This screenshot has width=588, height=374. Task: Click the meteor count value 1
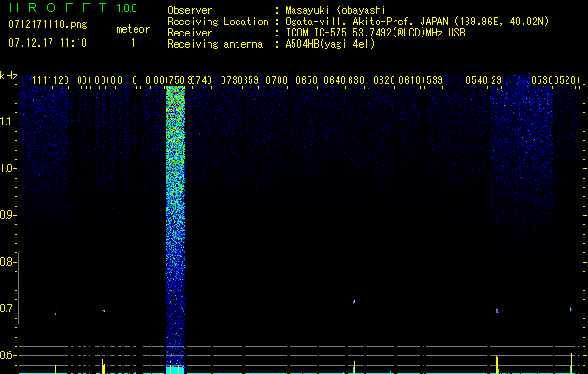(x=133, y=43)
